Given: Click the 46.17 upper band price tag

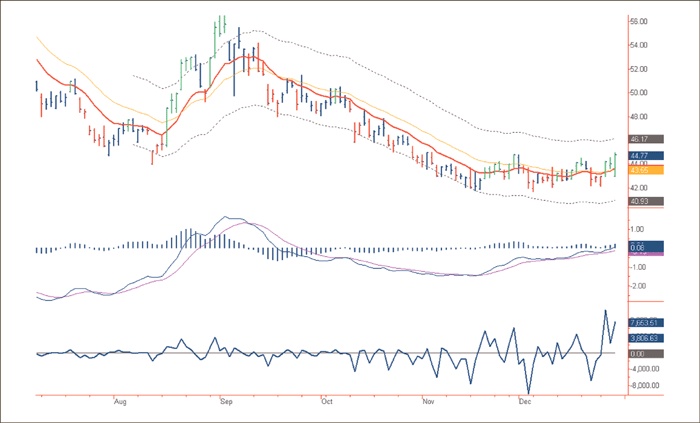Looking at the screenshot, I should point(641,141).
